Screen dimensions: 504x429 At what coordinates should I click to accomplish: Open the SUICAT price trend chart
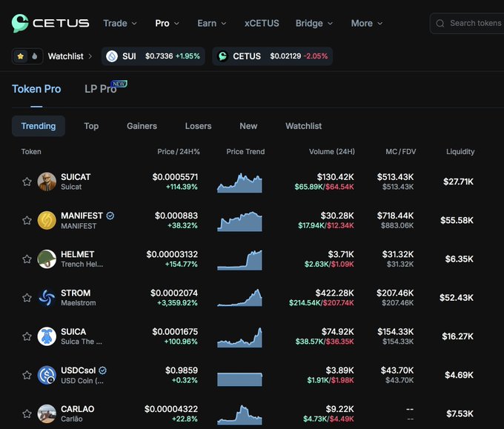[x=240, y=182]
